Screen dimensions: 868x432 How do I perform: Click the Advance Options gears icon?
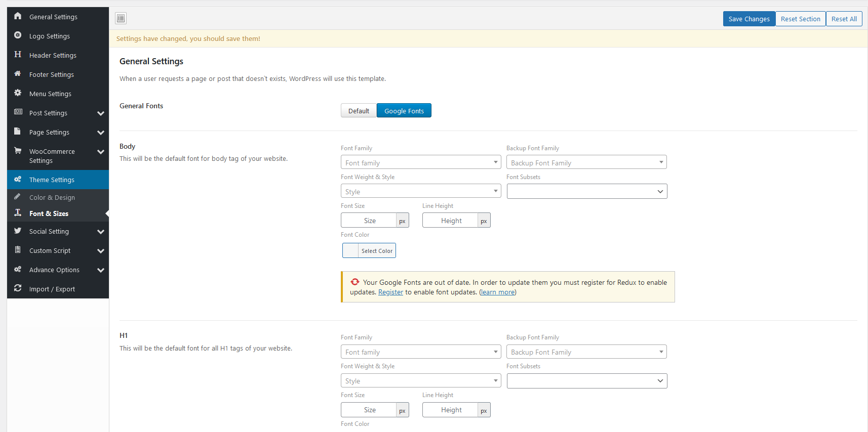point(18,269)
